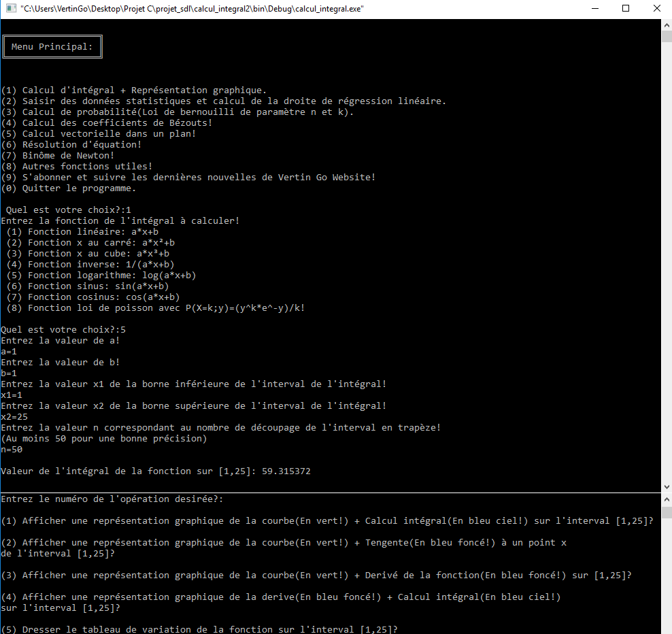Click the window title bar path text
The image size is (672, 634).
click(192, 9)
